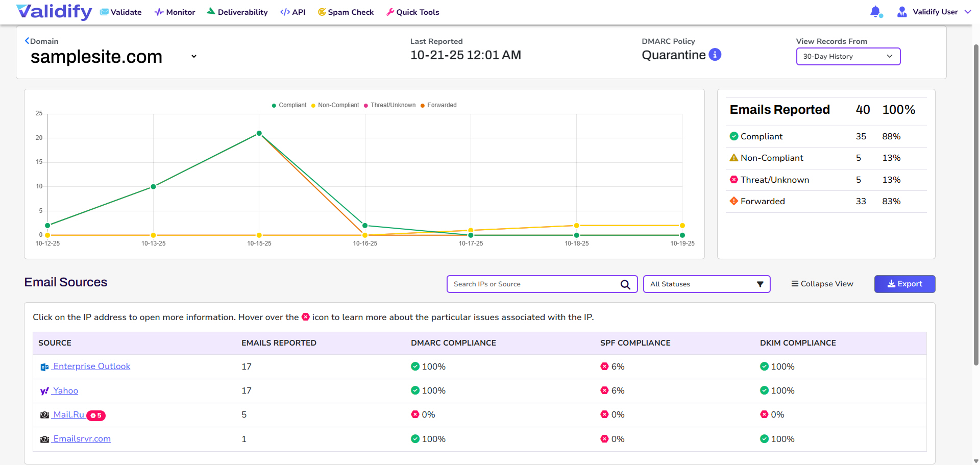Expand the samplesite.com domain selector
980x465 pixels.
(194, 57)
